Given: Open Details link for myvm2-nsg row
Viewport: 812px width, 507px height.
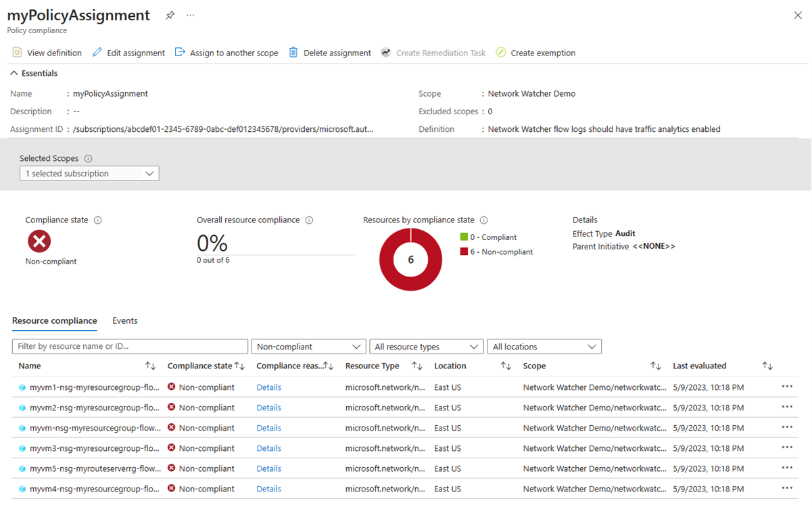Looking at the screenshot, I should 268,408.
